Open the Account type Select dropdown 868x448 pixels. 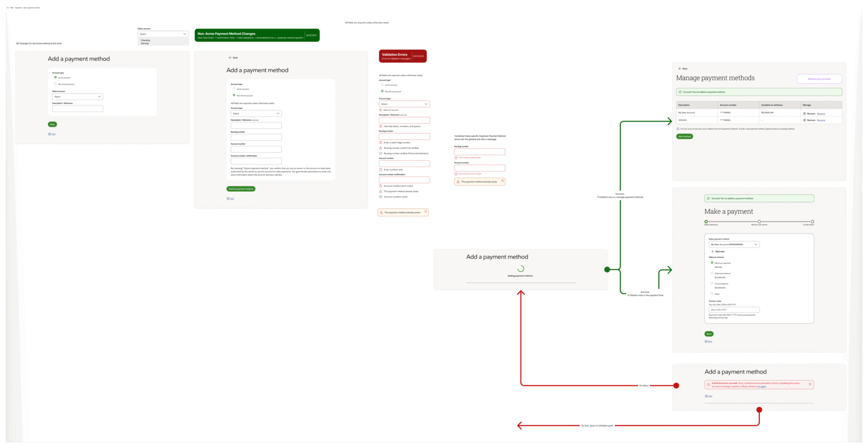(x=256, y=113)
